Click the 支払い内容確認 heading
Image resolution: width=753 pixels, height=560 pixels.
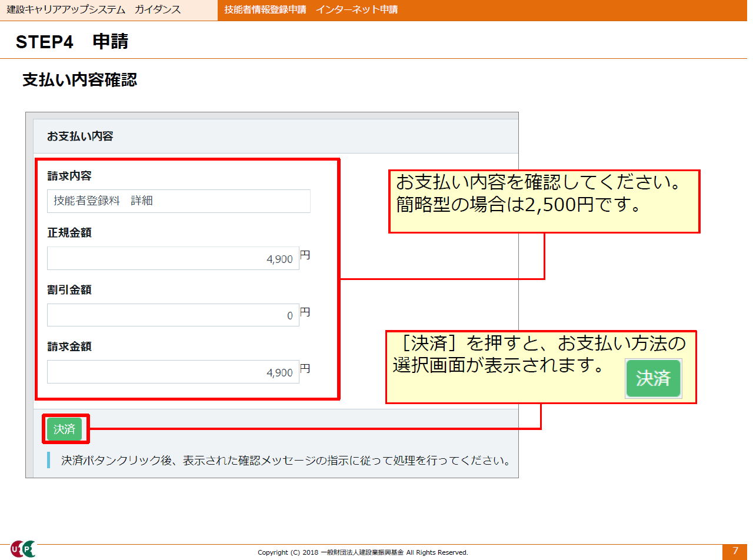click(79, 80)
